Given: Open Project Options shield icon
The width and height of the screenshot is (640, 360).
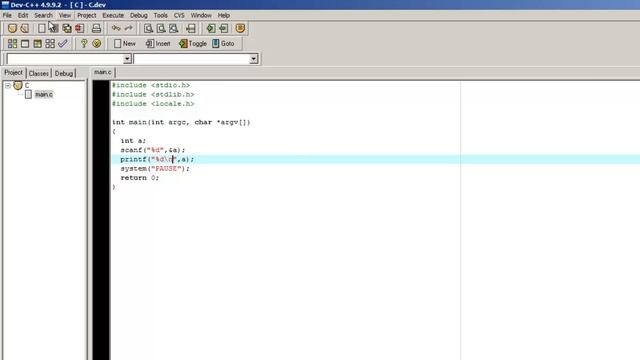Looking at the screenshot, I should [x=240, y=28].
